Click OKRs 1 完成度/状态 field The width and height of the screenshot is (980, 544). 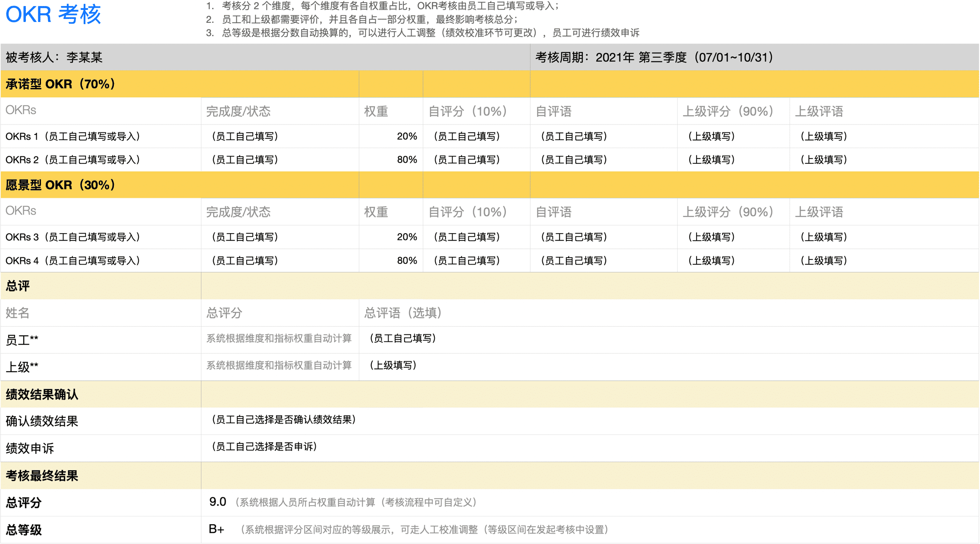tap(280, 137)
